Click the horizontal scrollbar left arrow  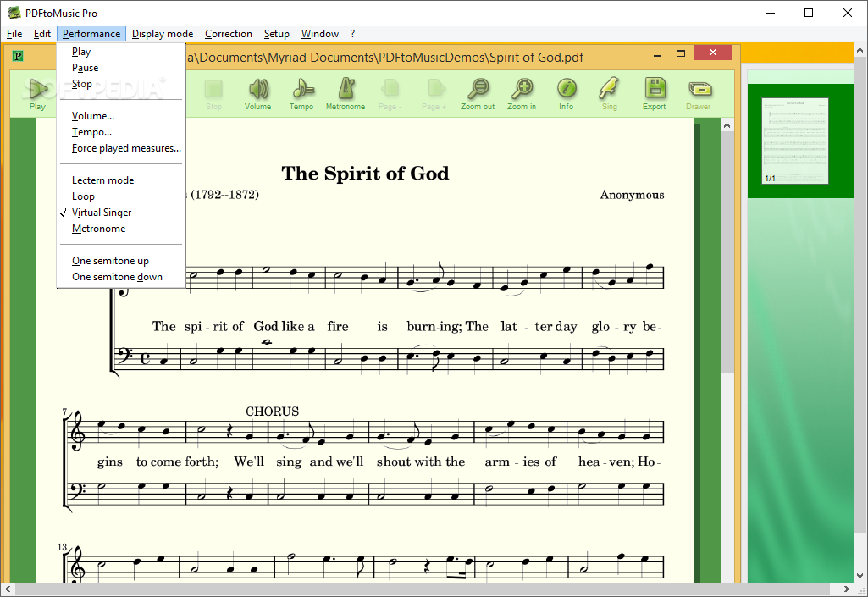[7, 589]
